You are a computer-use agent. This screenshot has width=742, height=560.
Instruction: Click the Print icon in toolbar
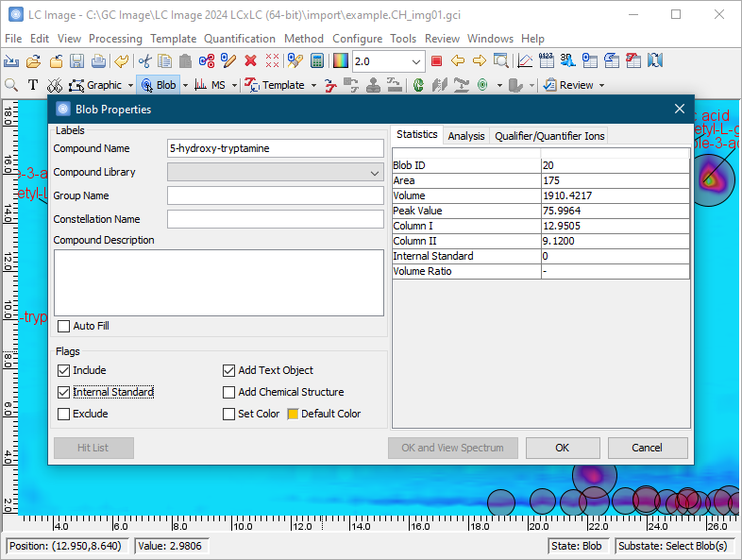pyautogui.click(x=97, y=61)
